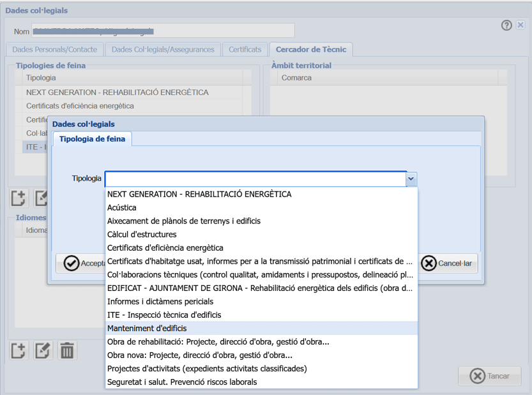
Task: Click the Nom name field
Action: (163, 30)
